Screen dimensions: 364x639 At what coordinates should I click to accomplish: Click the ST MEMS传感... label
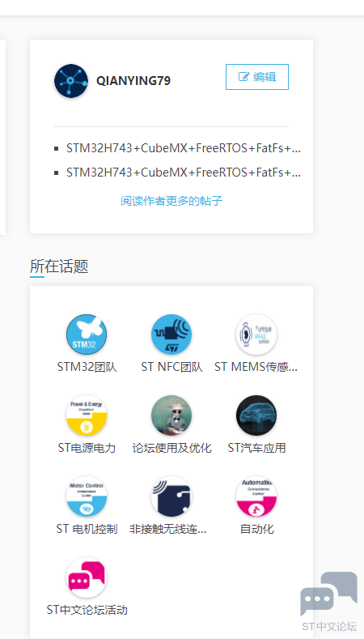(x=256, y=367)
